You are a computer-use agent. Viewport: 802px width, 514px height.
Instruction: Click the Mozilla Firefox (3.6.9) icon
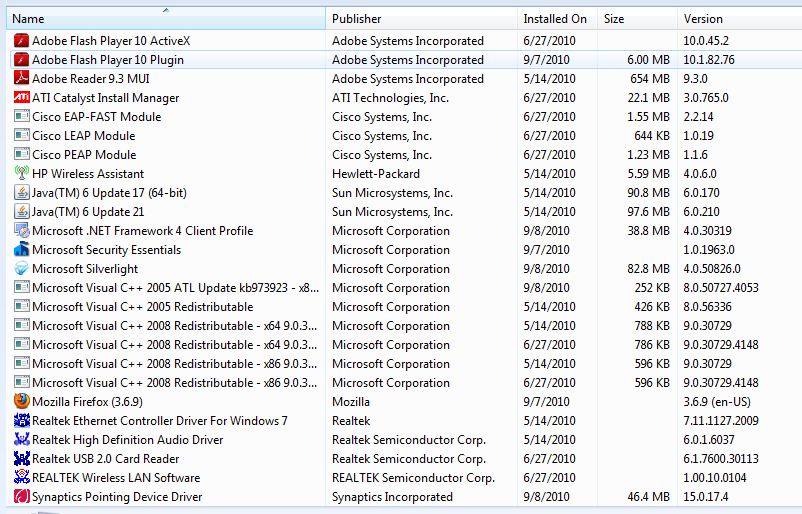21,401
